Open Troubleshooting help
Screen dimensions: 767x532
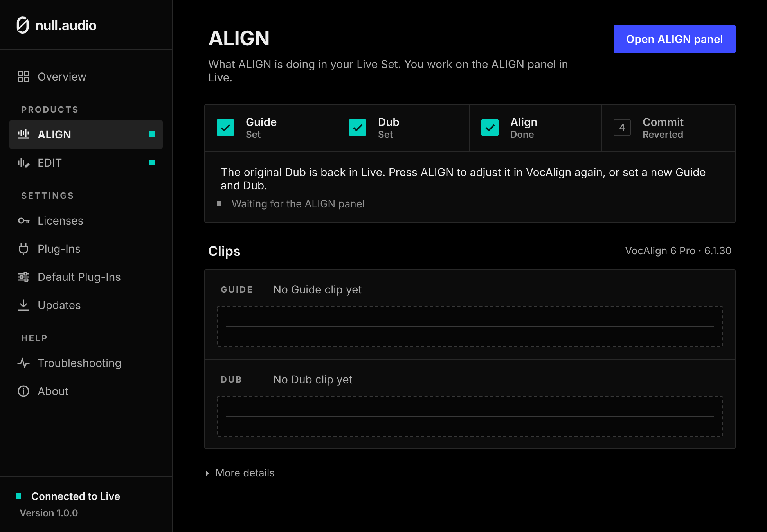tap(86, 363)
